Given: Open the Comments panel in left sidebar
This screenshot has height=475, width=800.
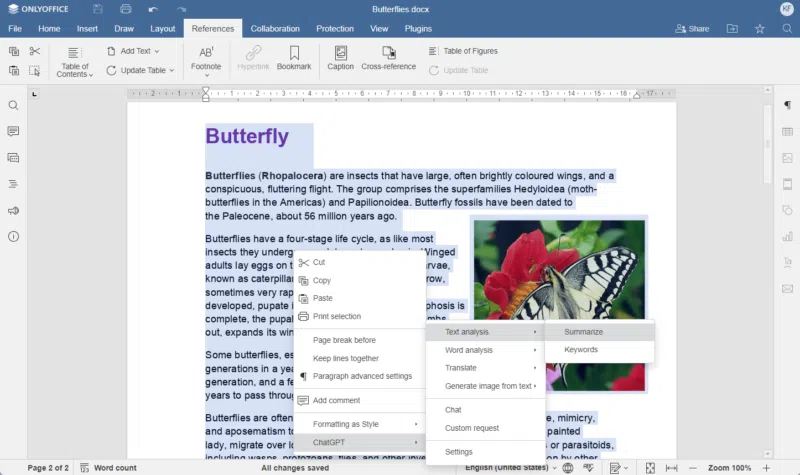Looking at the screenshot, I should (x=13, y=131).
